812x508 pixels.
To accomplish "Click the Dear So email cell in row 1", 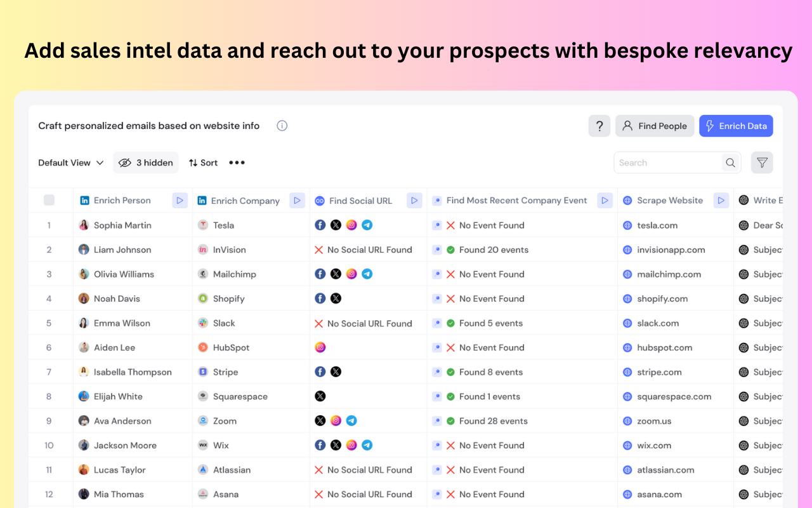I will pyautogui.click(x=759, y=225).
